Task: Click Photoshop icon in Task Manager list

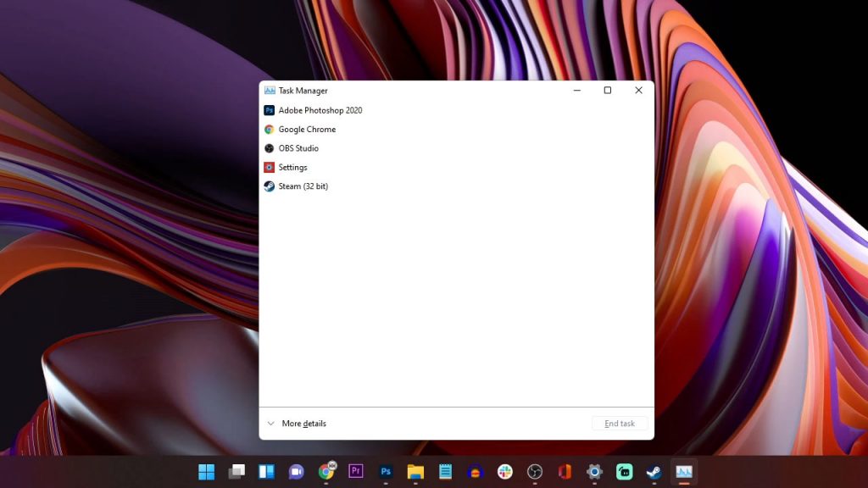Action: (269, 110)
